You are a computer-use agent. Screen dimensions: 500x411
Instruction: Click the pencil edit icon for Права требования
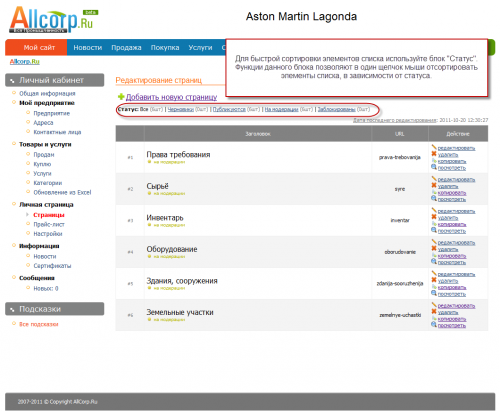[x=434, y=147]
